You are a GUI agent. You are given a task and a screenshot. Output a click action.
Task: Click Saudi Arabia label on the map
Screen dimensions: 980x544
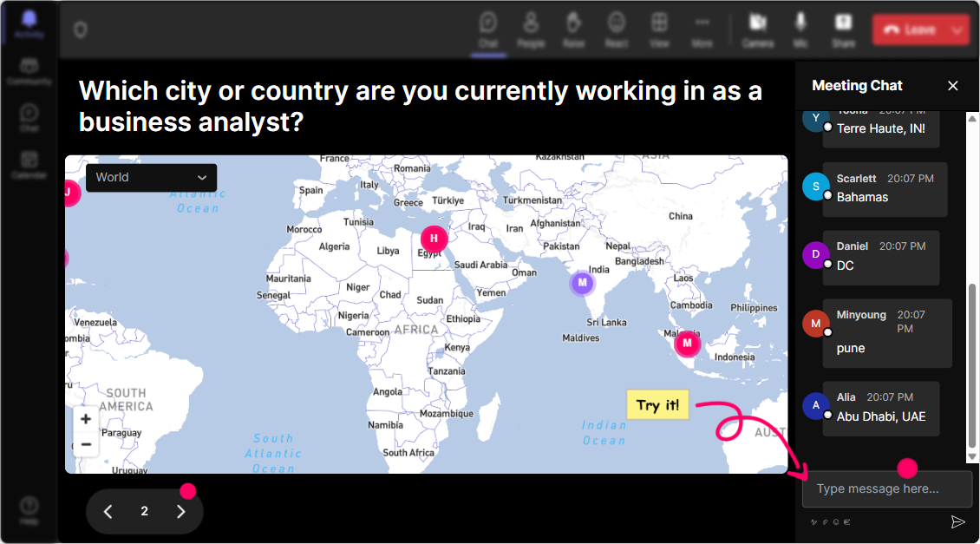click(480, 265)
